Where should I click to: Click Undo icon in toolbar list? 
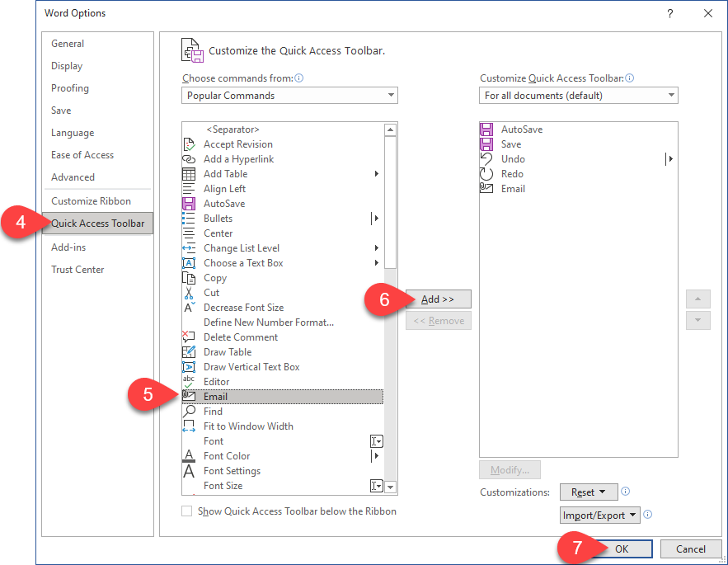tap(486, 159)
